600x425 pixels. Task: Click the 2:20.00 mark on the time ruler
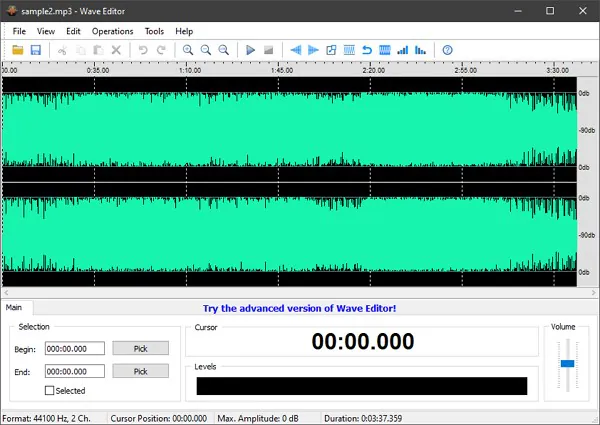tap(374, 70)
